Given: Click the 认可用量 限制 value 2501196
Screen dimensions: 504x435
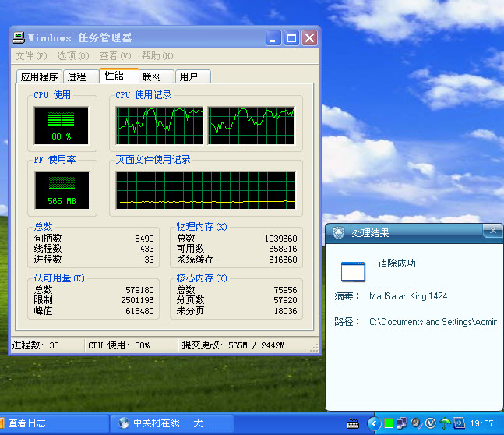Looking at the screenshot, I should (x=137, y=300).
